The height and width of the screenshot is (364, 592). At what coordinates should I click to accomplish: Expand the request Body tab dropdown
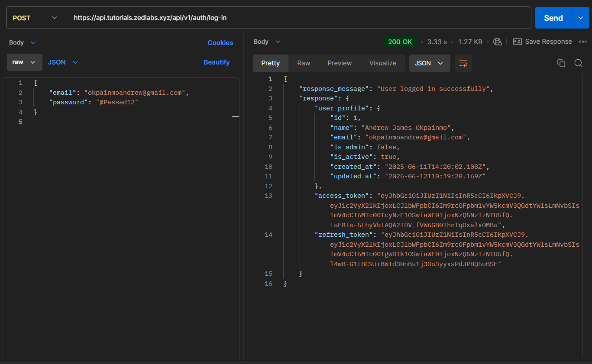(23, 42)
